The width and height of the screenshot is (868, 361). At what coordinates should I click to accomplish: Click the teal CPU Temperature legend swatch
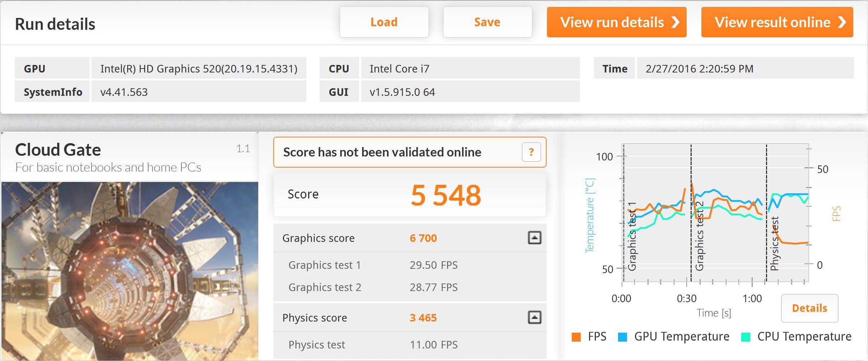pyautogui.click(x=746, y=337)
